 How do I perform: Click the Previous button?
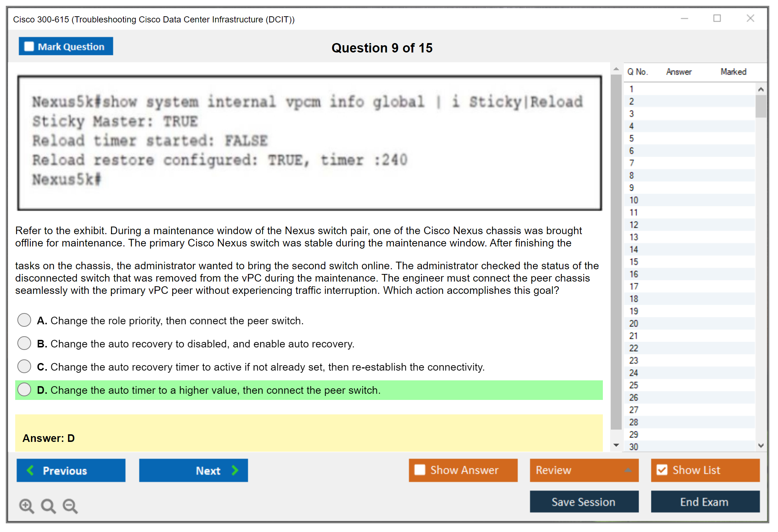(71, 470)
